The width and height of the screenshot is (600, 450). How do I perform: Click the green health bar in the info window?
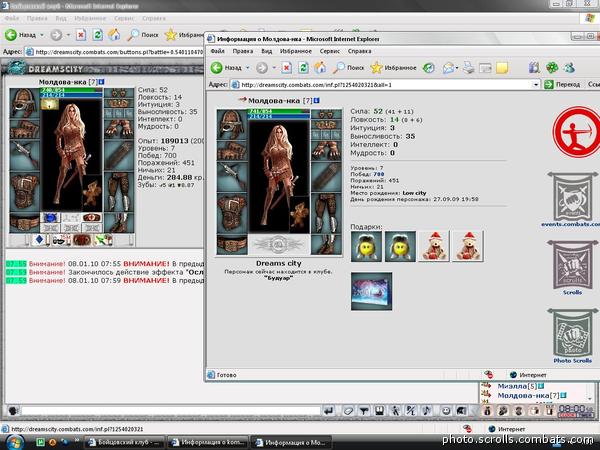click(x=279, y=111)
